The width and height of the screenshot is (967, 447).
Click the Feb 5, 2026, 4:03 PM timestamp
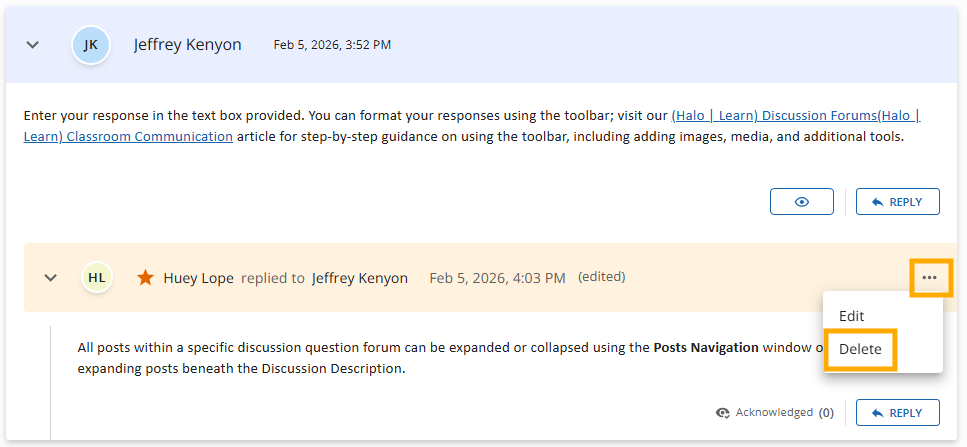coord(497,278)
